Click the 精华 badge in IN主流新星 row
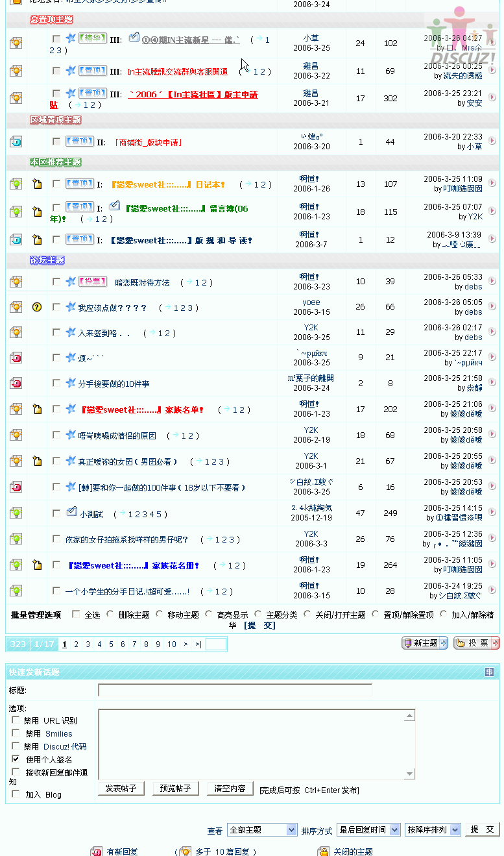The image size is (504, 856). (93, 38)
